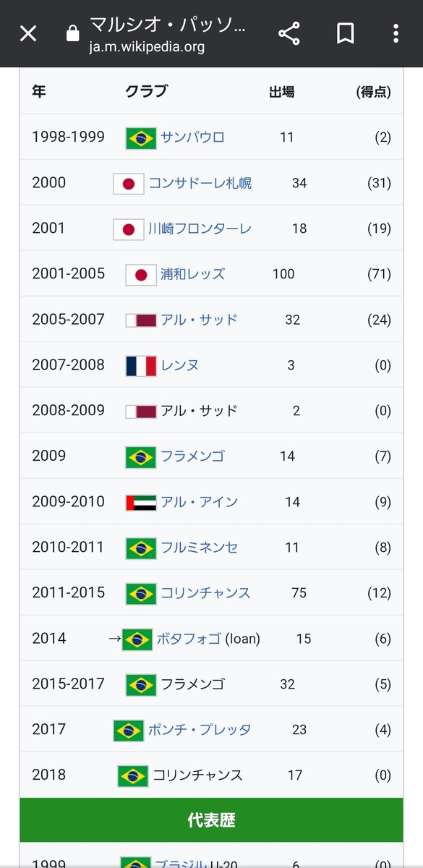Tap Japan flag next to コンサドーレ札幌
423x868 pixels.
click(129, 183)
